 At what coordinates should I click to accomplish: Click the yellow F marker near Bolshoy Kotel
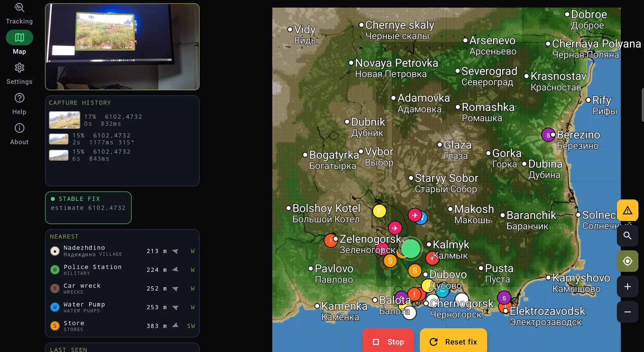point(379,211)
